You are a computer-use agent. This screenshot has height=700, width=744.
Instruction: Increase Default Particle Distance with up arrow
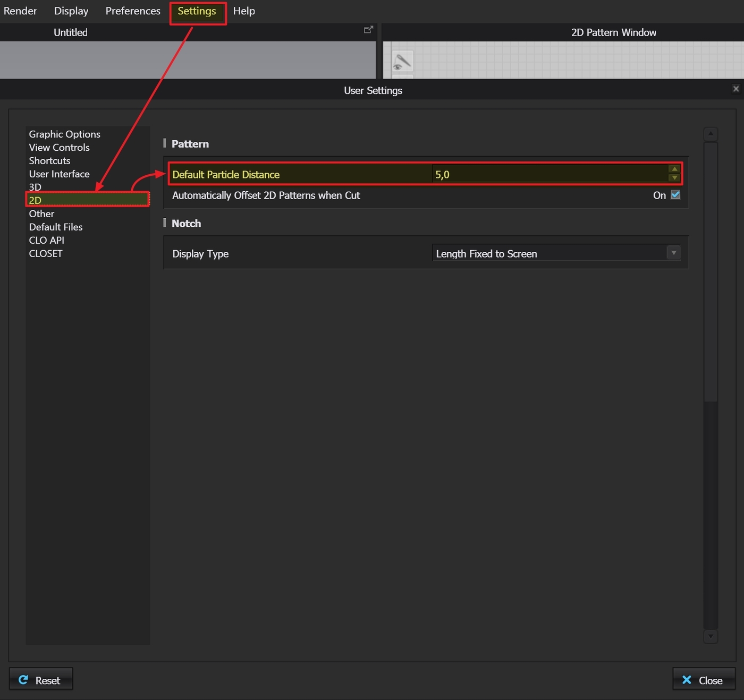[x=674, y=169]
